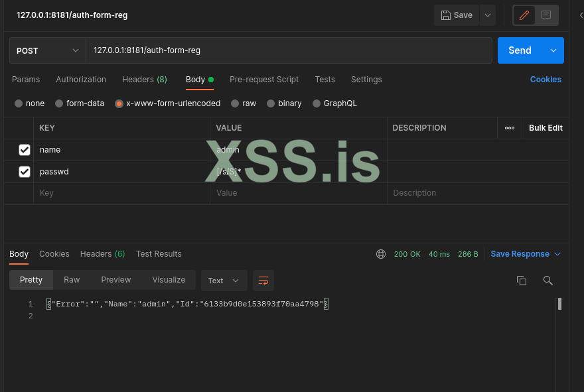Screen dimensions: 584x392
Task: Open the three-dots column options
Action: 510,128
